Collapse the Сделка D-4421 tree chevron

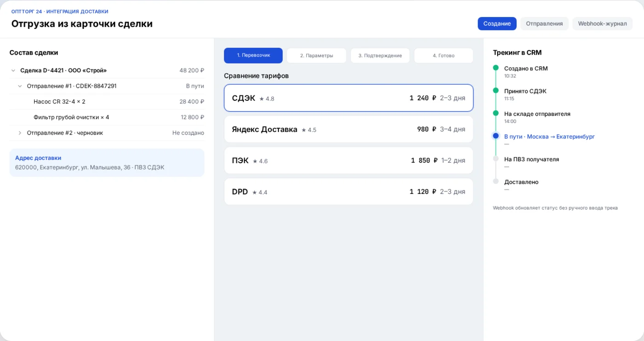pyautogui.click(x=12, y=71)
